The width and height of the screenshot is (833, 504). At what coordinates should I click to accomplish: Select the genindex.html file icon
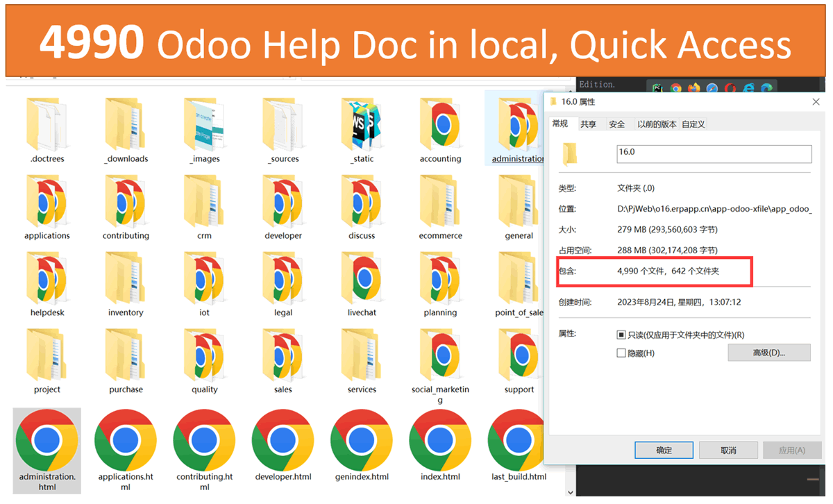[x=362, y=440]
